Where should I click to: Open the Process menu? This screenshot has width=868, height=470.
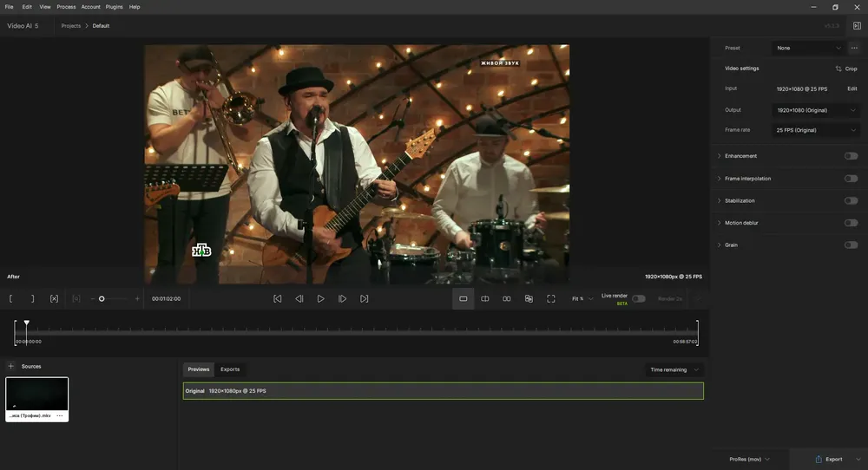(x=66, y=7)
